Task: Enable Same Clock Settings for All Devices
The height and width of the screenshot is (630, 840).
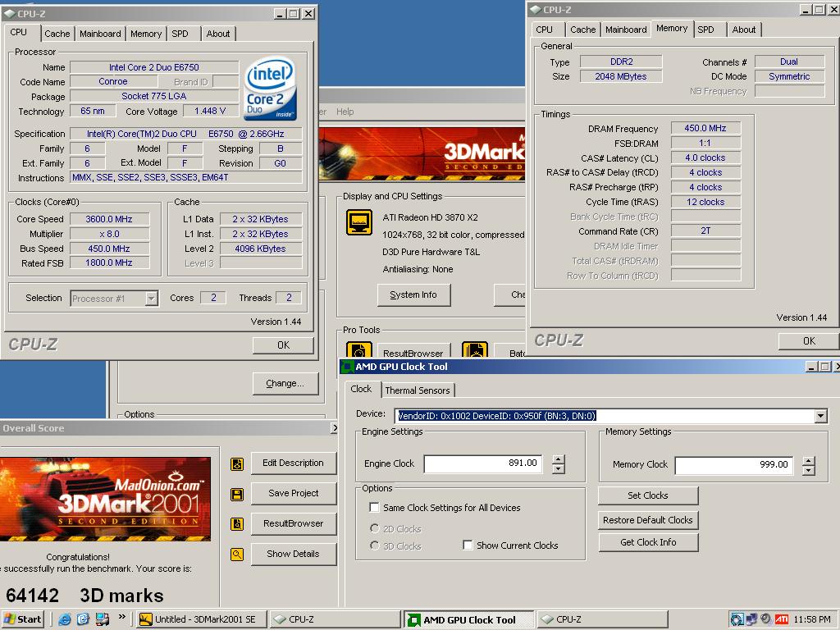Action: (x=374, y=507)
